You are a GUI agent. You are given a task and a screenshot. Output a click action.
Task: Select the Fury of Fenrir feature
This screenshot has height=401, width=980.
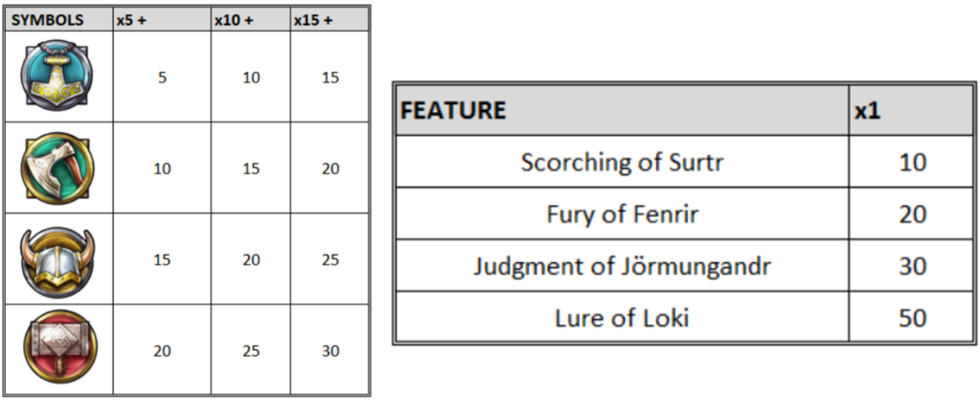coord(622,215)
